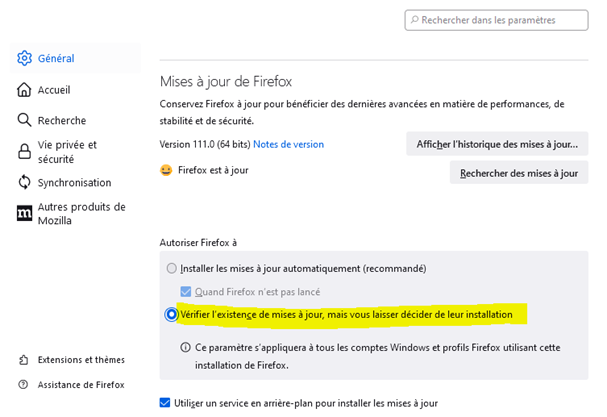Click the Vie privée lock icon
The width and height of the screenshot is (607, 417).
(x=25, y=152)
